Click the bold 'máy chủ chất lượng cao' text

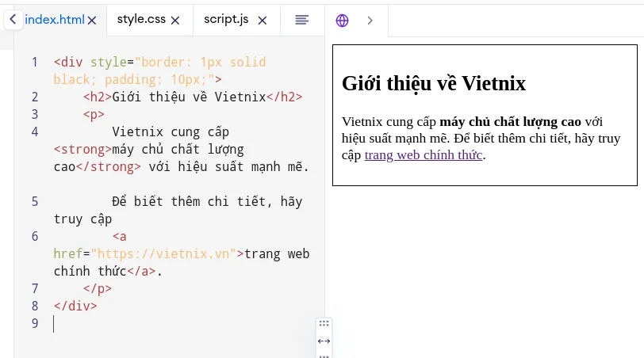pos(511,122)
